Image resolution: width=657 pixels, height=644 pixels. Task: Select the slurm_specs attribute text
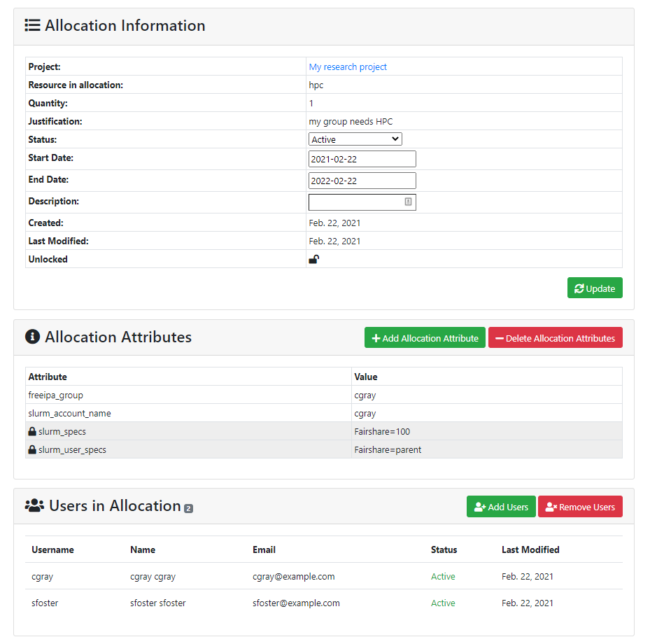[x=62, y=431]
